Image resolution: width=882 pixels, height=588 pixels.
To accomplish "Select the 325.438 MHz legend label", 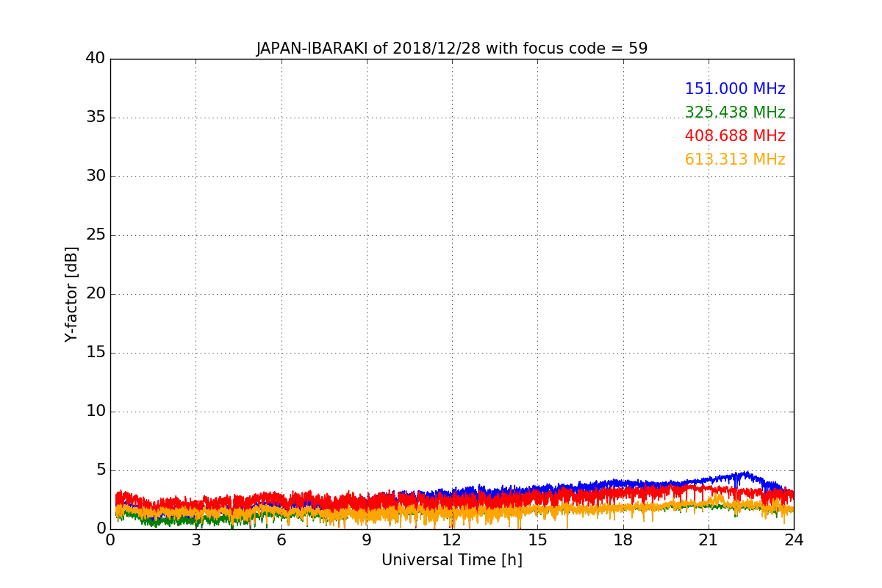I will pos(735,112).
